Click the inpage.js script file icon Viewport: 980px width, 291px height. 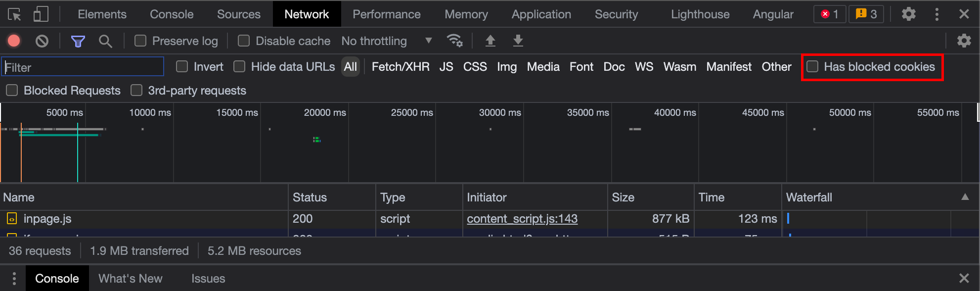(x=12, y=219)
